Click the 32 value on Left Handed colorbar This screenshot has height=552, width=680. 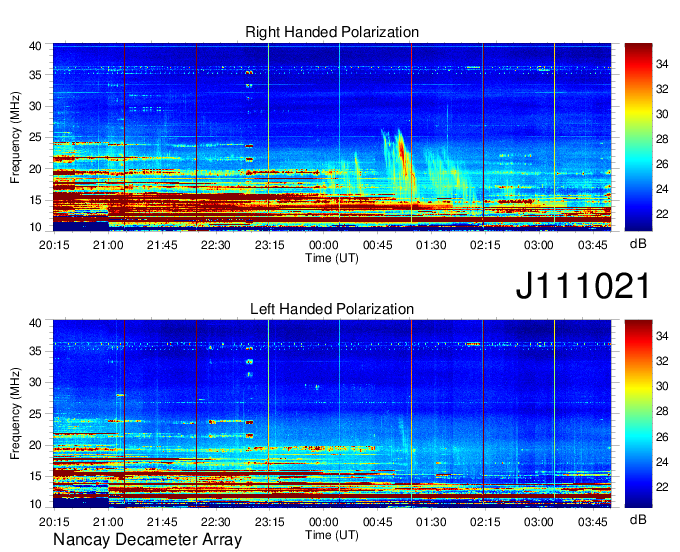pyautogui.click(x=662, y=361)
